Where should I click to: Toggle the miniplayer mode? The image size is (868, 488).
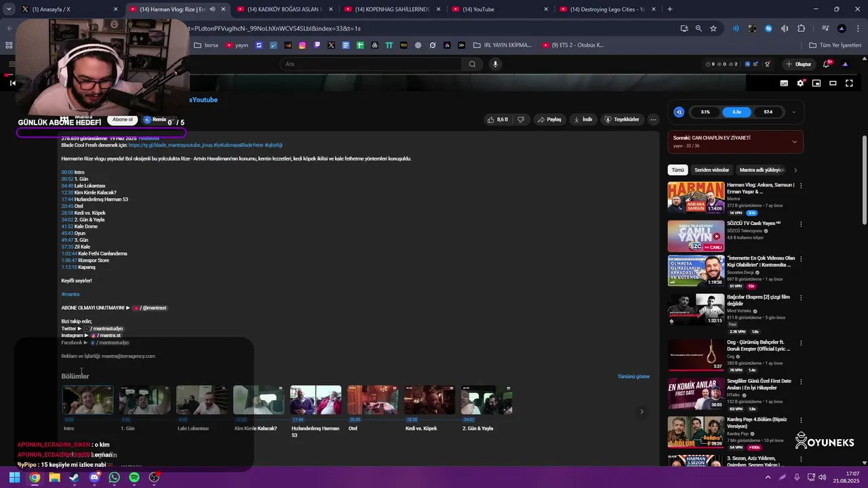(x=816, y=83)
